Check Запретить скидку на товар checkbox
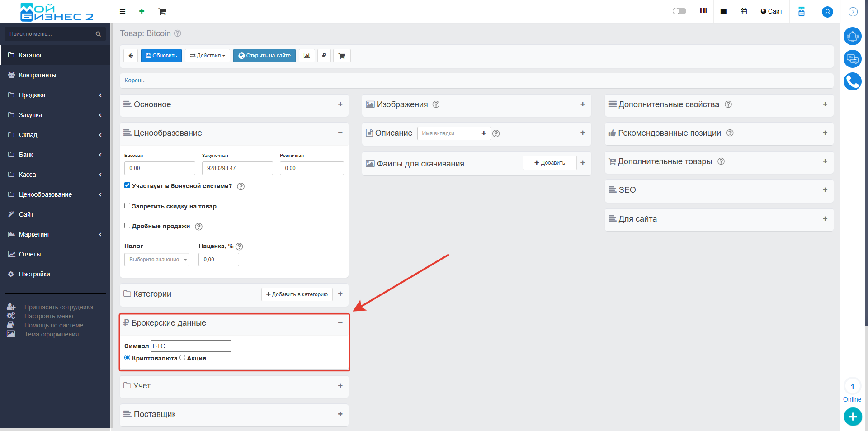 127,205
